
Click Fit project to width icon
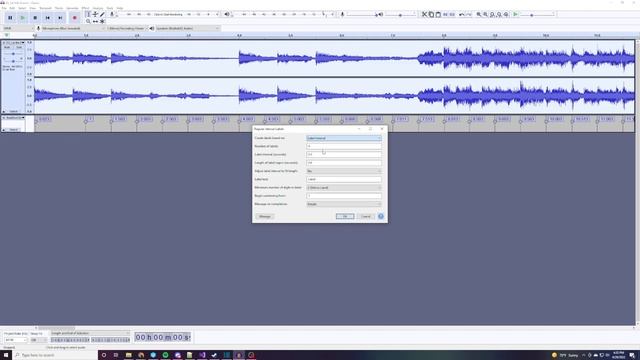[499, 14]
